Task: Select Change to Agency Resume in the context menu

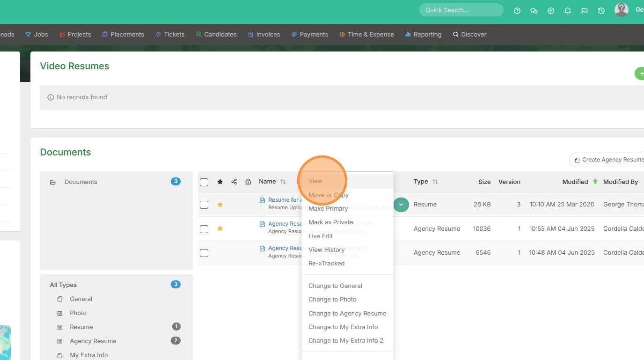Action: point(347,314)
